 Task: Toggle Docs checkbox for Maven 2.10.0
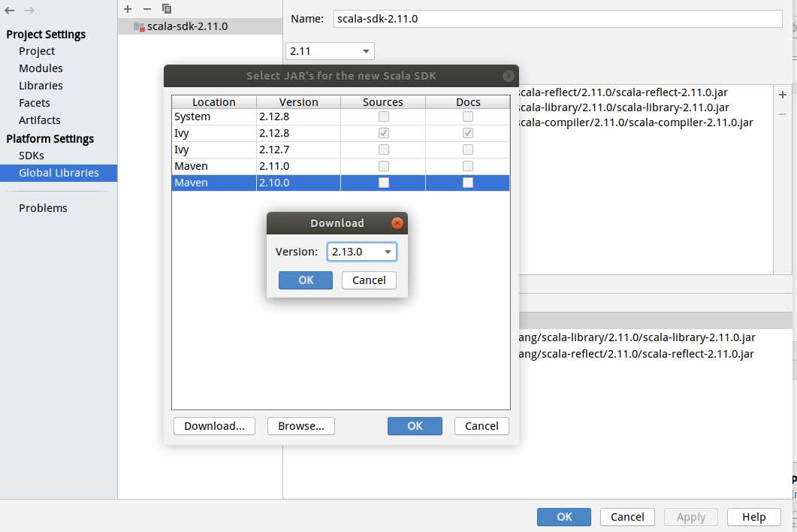coord(468,183)
